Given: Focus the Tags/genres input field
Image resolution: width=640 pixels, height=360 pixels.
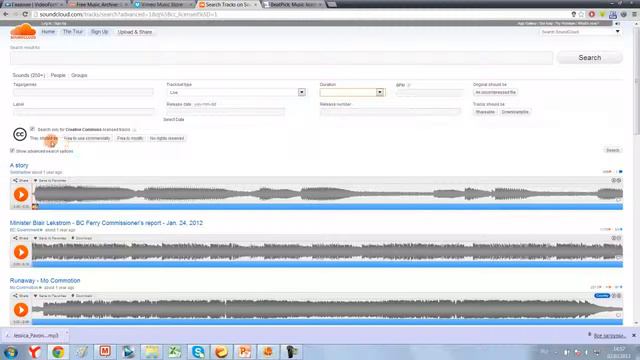Looking at the screenshot, I should pos(83,92).
